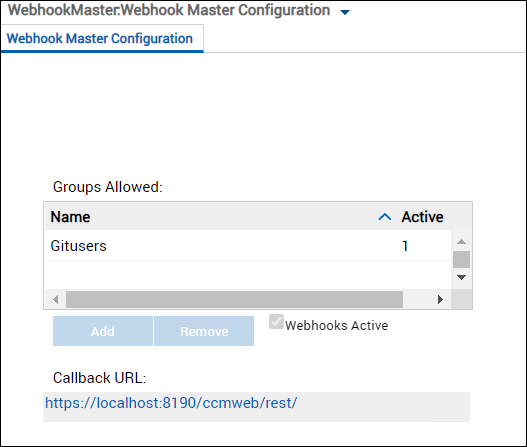Click the scroll down arrow in groups list
527x447 pixels.
pos(461,277)
